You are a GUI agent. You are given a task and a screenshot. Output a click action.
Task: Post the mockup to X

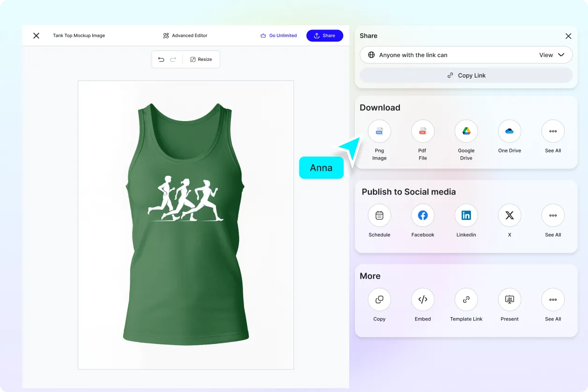(509, 215)
